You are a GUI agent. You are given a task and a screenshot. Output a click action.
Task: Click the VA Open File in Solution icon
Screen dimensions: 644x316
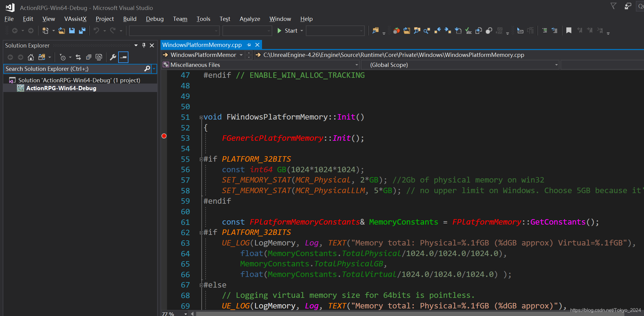pyautogui.click(x=407, y=31)
